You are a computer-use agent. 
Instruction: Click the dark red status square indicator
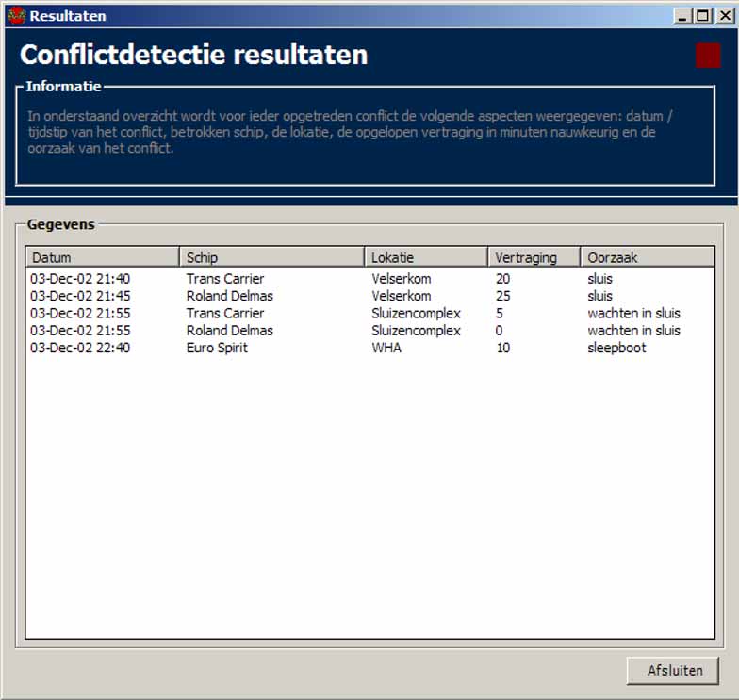tap(707, 56)
